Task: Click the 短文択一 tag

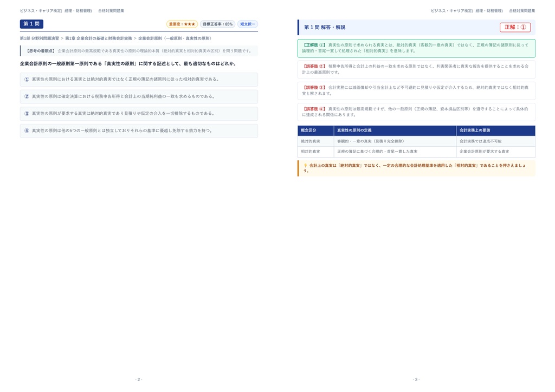Action: [247, 24]
